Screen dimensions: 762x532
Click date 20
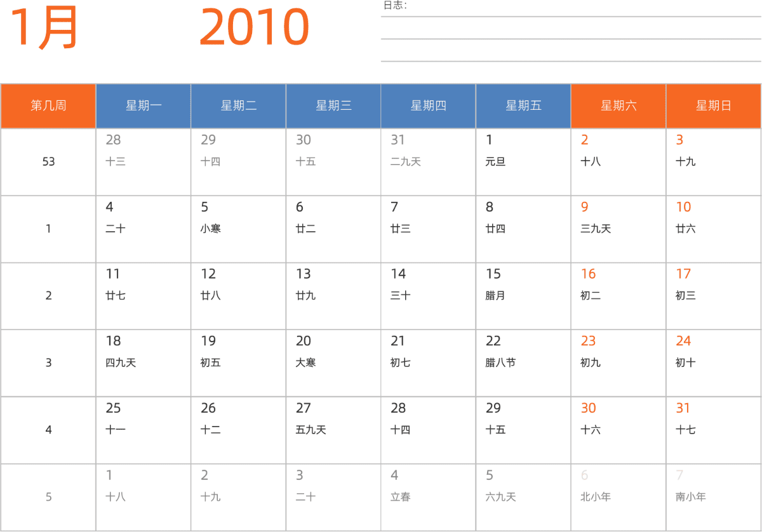(304, 342)
